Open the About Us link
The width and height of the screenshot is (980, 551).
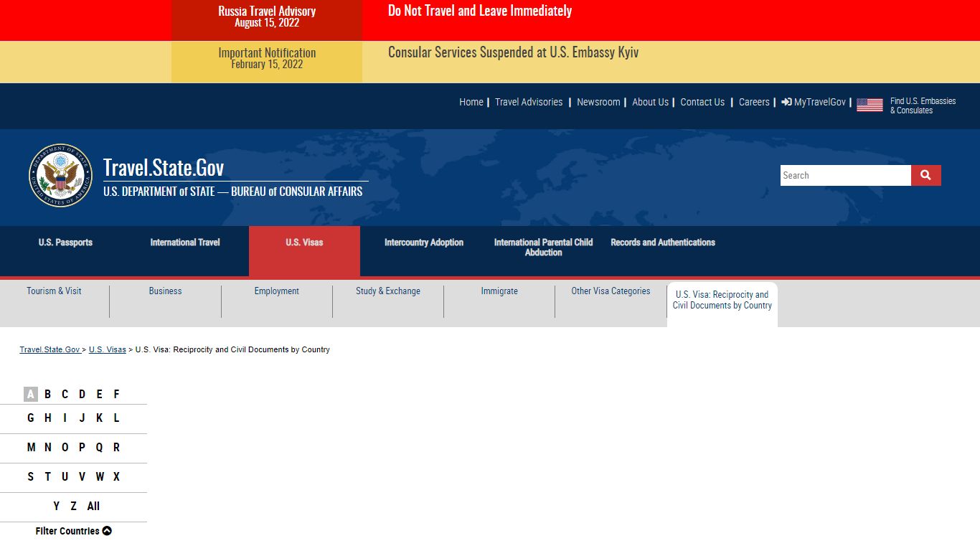click(650, 102)
